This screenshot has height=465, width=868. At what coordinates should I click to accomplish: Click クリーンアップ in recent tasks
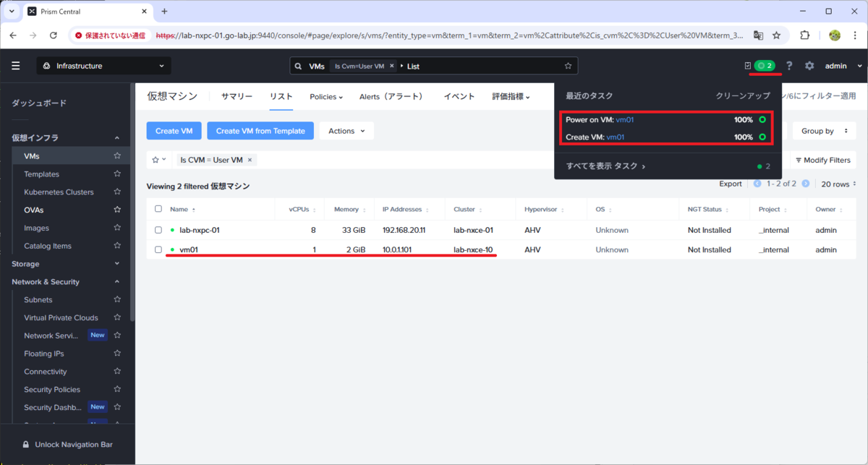tap(743, 95)
